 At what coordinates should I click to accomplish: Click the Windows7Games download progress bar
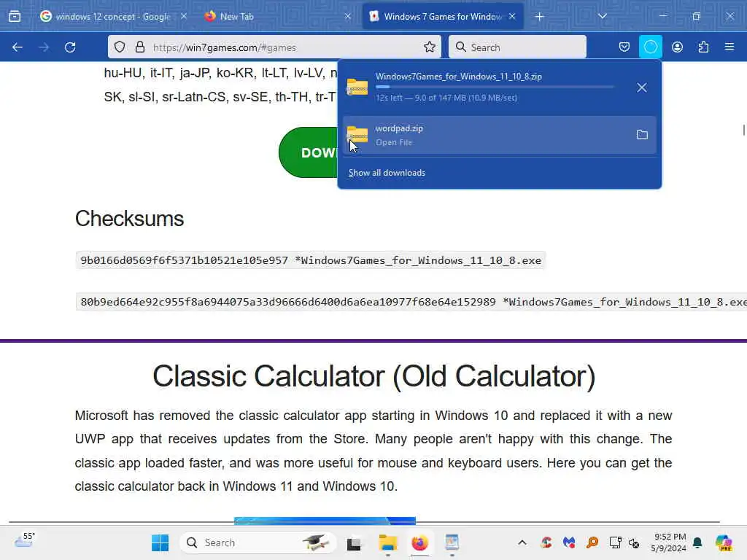pos(495,87)
